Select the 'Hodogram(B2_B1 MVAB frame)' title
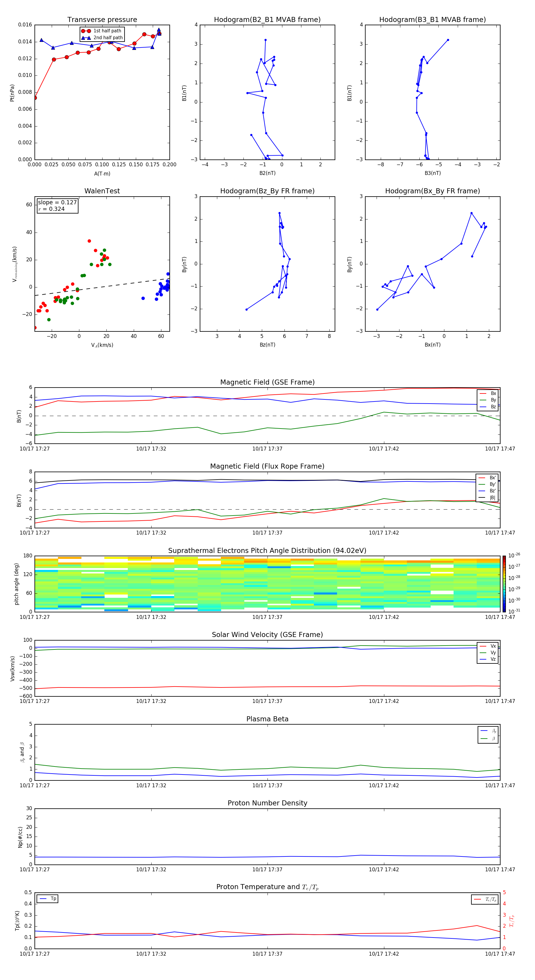This screenshot has width=535, height=980. [x=267, y=20]
